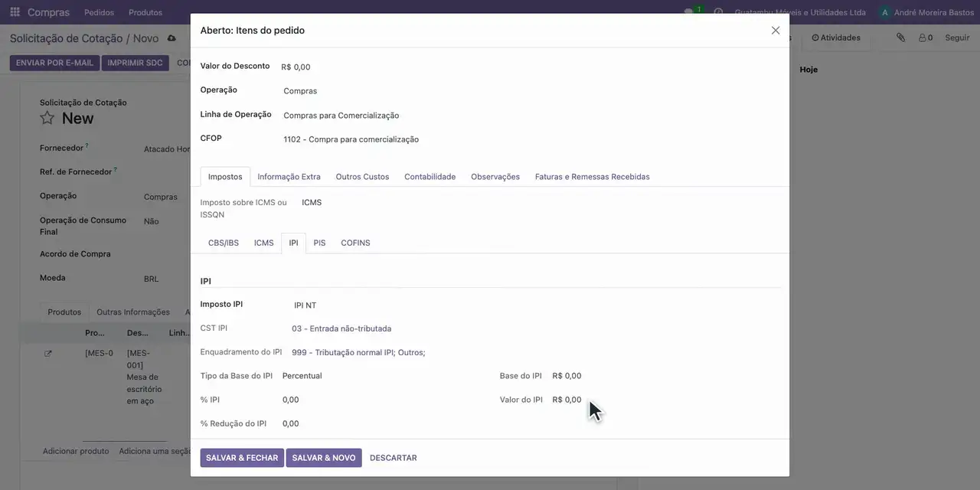Click the cloud save icon beside Novo
Image resolution: width=980 pixels, height=490 pixels.
point(171,38)
